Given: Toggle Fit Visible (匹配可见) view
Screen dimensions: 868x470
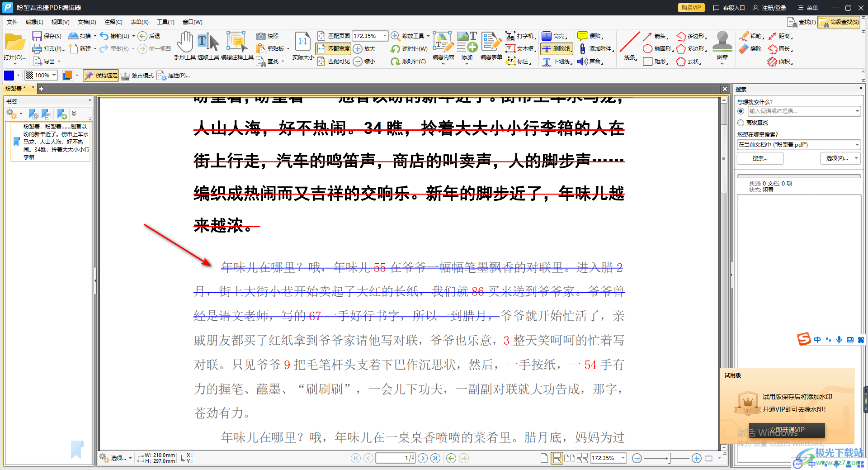Looking at the screenshot, I should point(334,61).
